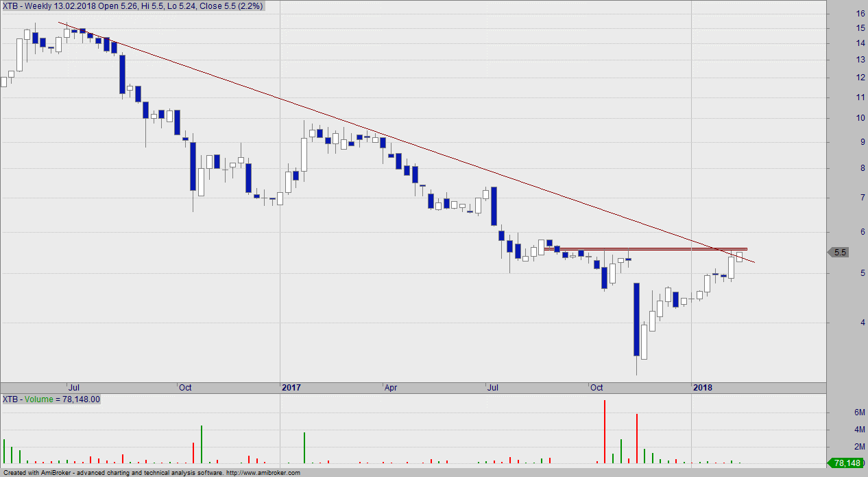Click the 5.5 last price marker
Viewport: 868px width, 477px height.
(839, 253)
